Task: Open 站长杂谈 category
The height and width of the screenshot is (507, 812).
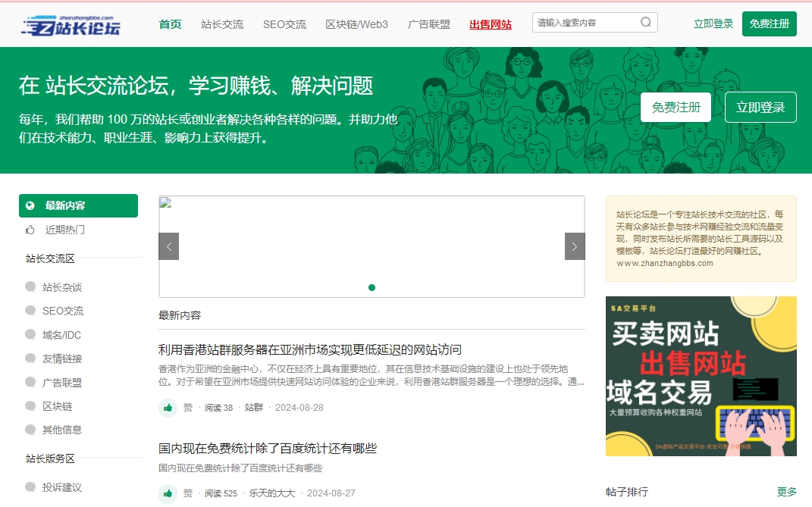Action: 62,287
